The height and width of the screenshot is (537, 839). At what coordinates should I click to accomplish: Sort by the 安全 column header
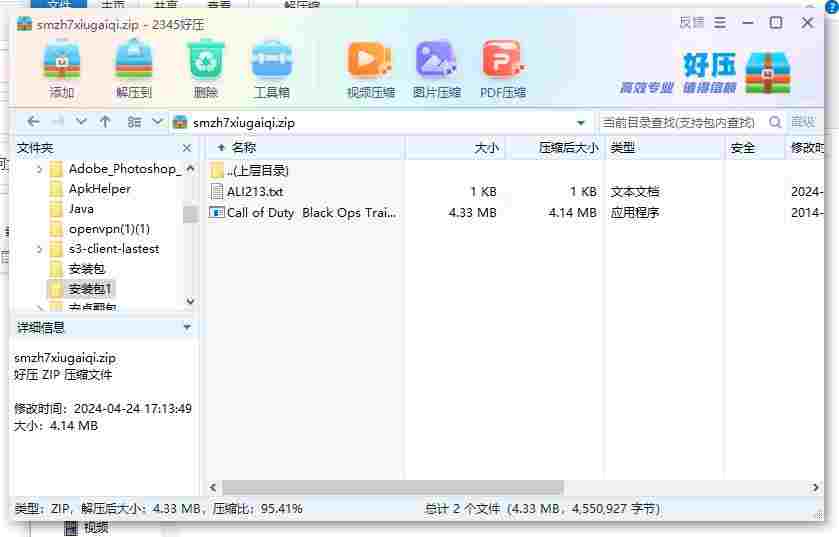pyautogui.click(x=756, y=148)
